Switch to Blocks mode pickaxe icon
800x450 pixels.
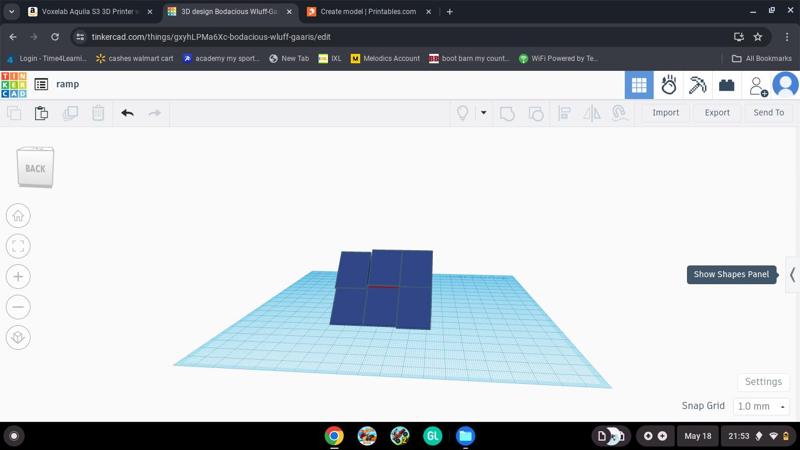(x=697, y=85)
